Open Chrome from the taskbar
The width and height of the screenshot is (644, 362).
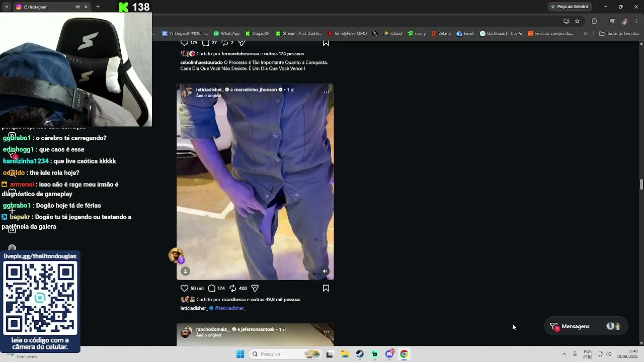(404, 354)
